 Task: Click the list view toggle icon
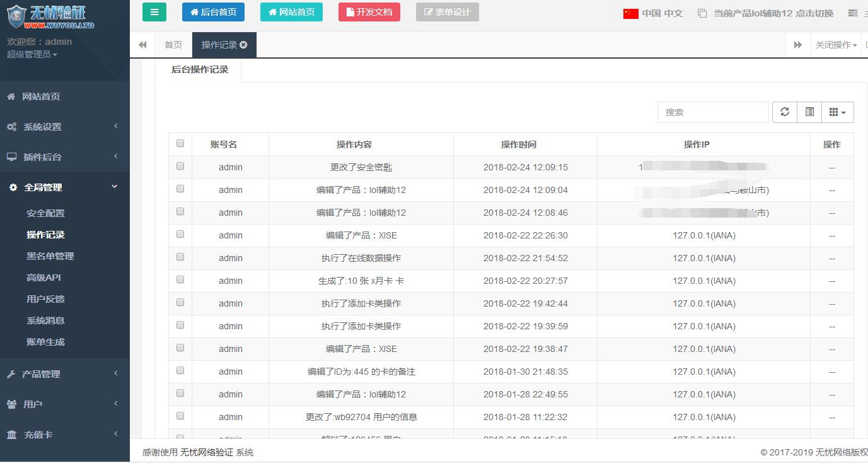(809, 112)
